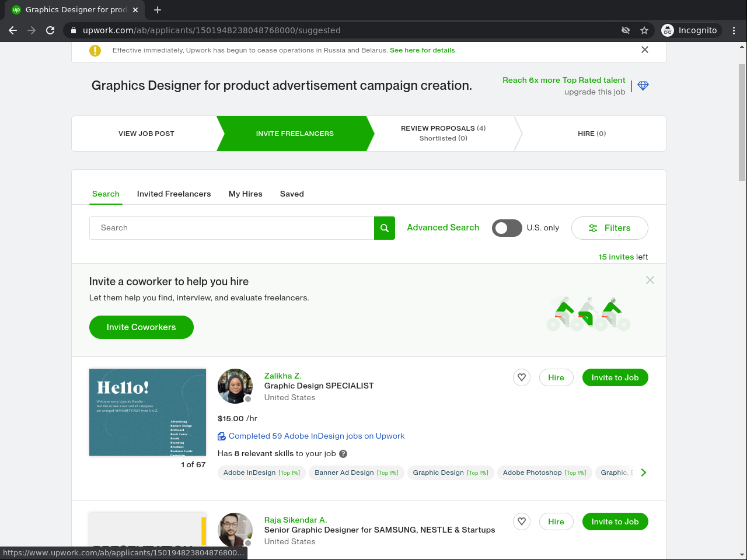Focus the freelancer Search input field
The width and height of the screenshot is (747, 560).
tap(232, 228)
